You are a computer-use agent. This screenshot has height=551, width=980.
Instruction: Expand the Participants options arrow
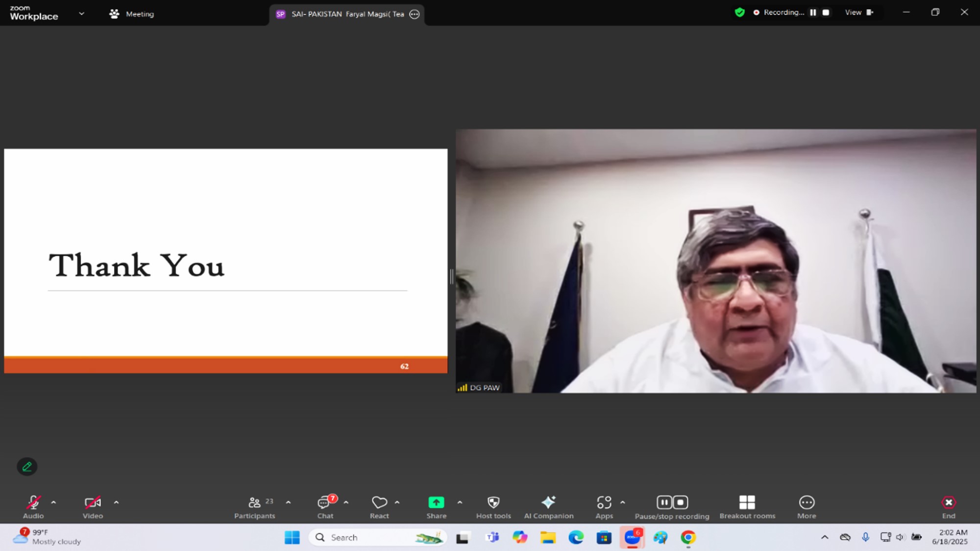pos(288,503)
